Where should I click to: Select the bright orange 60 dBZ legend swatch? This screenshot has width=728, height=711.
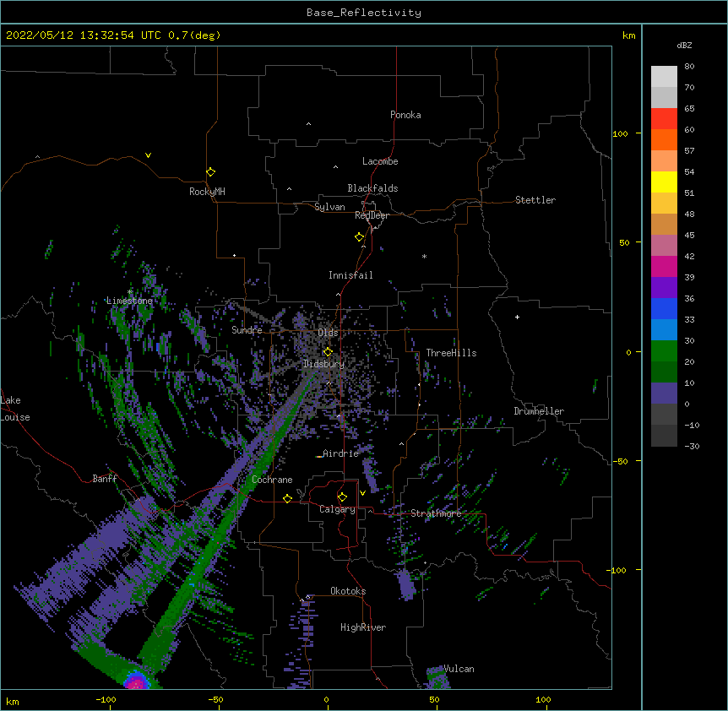click(664, 139)
